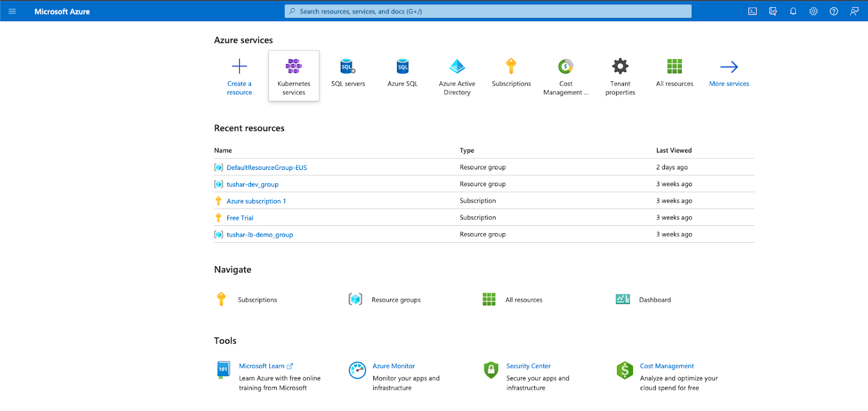Open the Help question mark menu
This screenshot has width=868, height=411.
click(x=834, y=11)
